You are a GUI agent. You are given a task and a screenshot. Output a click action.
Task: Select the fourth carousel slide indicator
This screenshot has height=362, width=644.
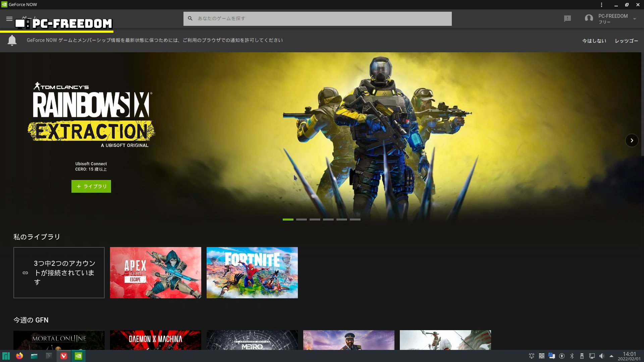[328, 220]
